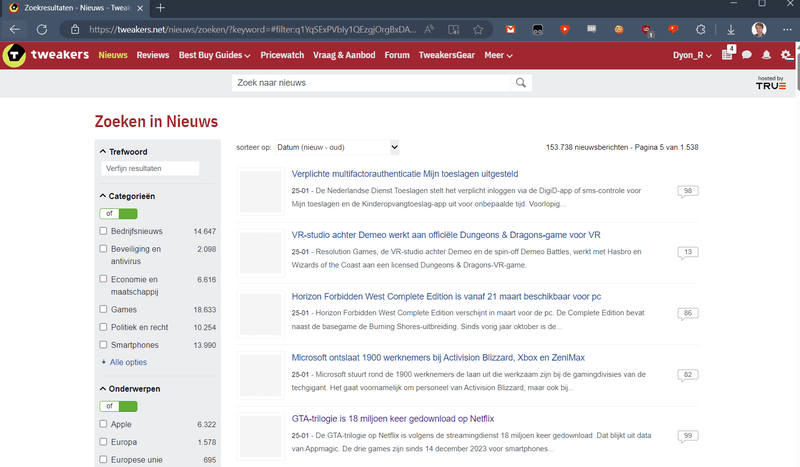The image size is (800, 467).
Task: Open article about multifactorauthenticatie Mijn toeslagen
Action: pyautogui.click(x=405, y=174)
